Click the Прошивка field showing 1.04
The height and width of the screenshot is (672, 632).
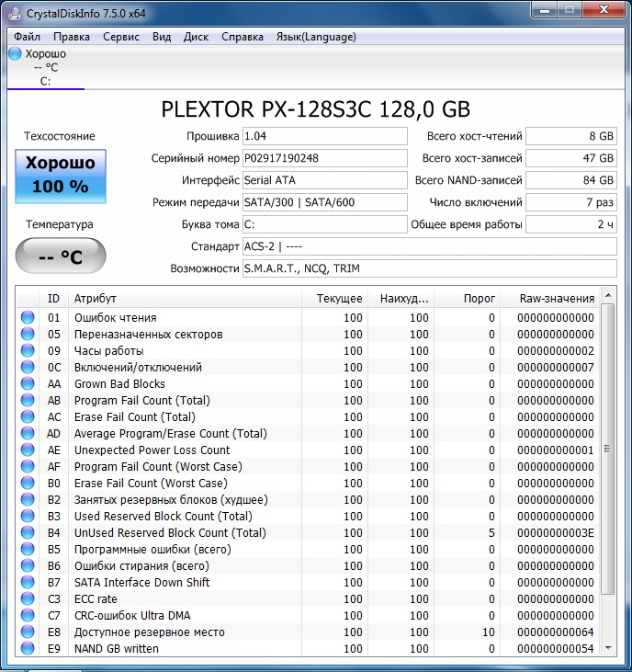(324, 136)
